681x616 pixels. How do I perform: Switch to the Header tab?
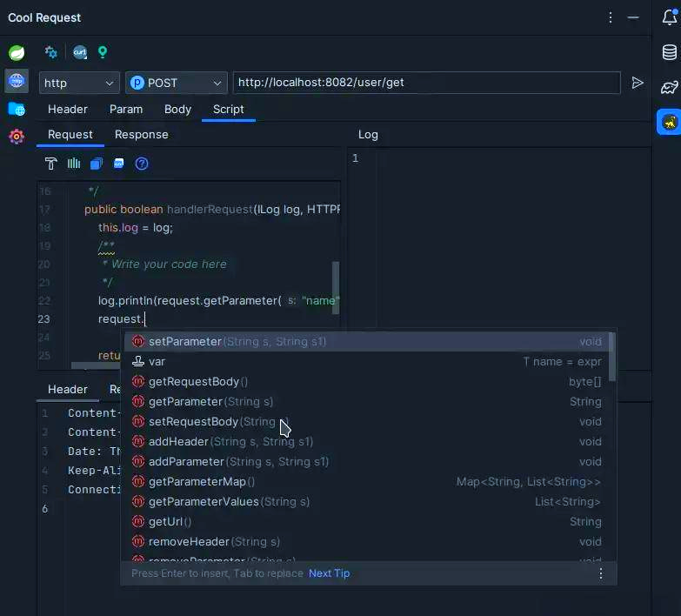(x=67, y=109)
